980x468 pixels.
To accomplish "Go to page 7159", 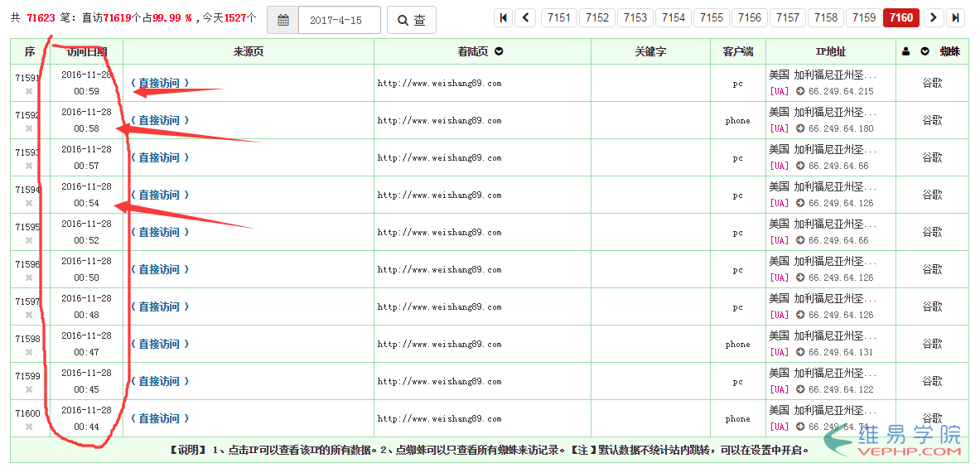I will point(864,17).
